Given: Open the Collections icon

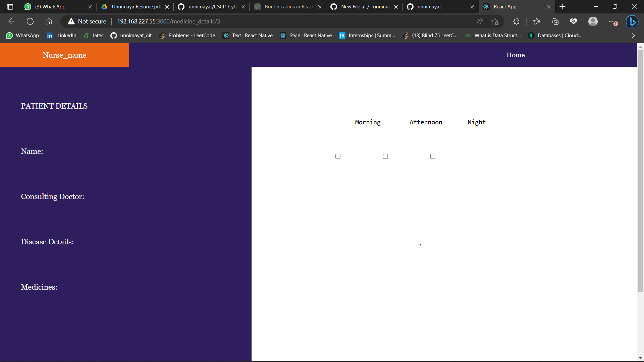Looking at the screenshot, I should coord(555,21).
